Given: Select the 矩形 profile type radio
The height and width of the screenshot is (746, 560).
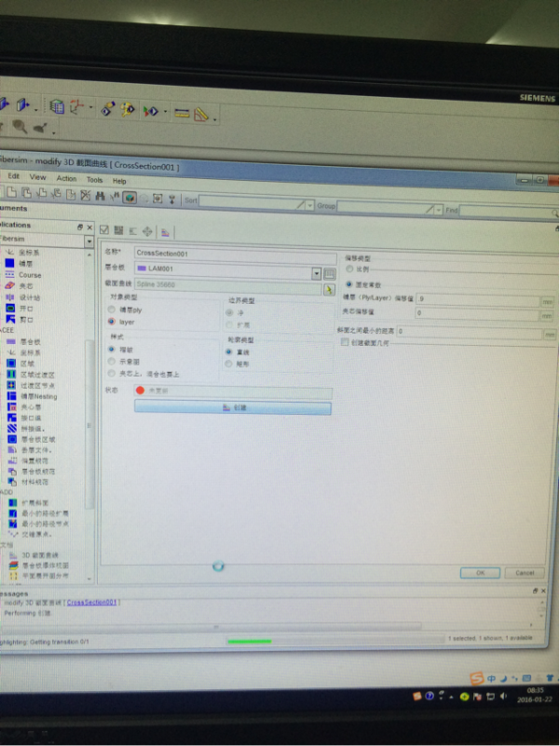Looking at the screenshot, I should click(x=228, y=364).
